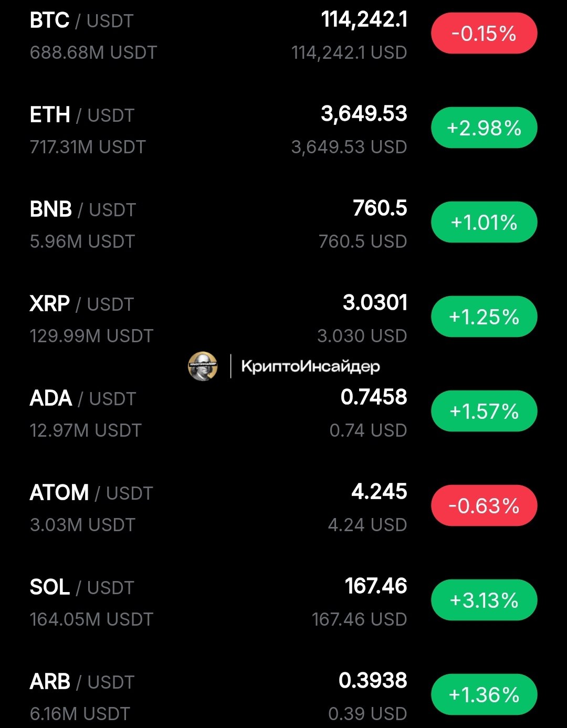Open the BTC / USDT pair
Screen dimensions: 567x728
pyautogui.click(x=283, y=36)
